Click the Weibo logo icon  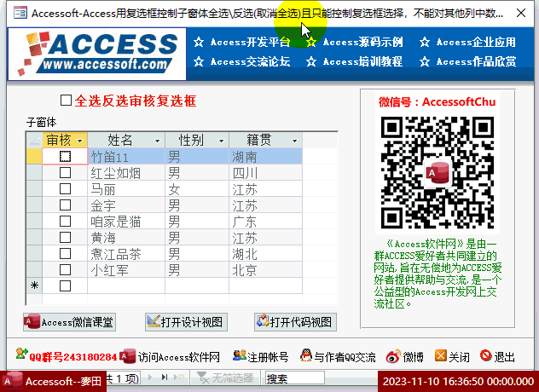(x=393, y=356)
